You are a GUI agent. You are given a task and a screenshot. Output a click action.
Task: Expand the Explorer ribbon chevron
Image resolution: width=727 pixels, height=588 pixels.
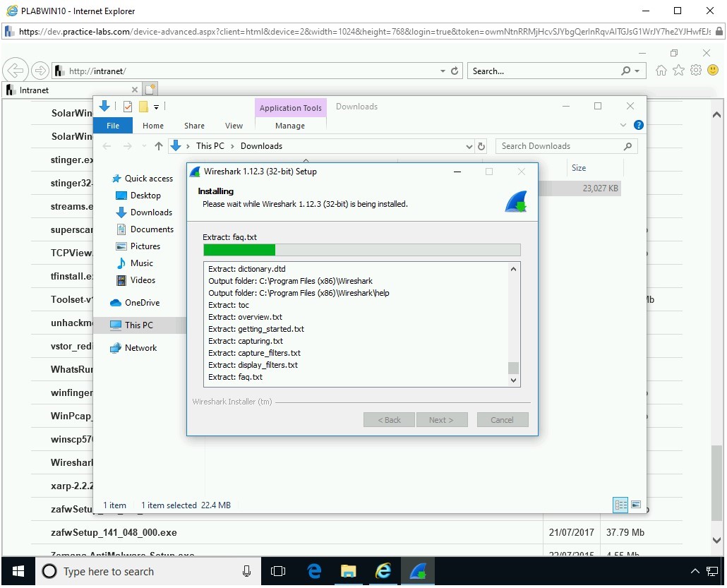[x=623, y=125]
